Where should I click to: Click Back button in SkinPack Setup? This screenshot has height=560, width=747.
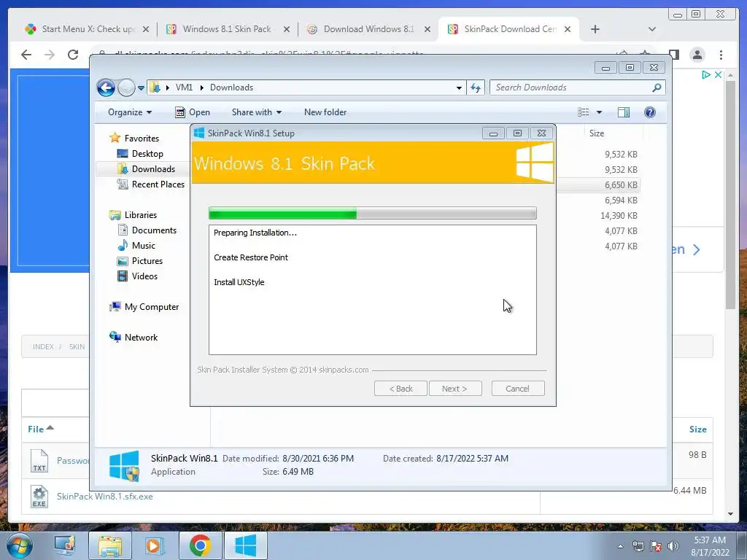tap(400, 389)
